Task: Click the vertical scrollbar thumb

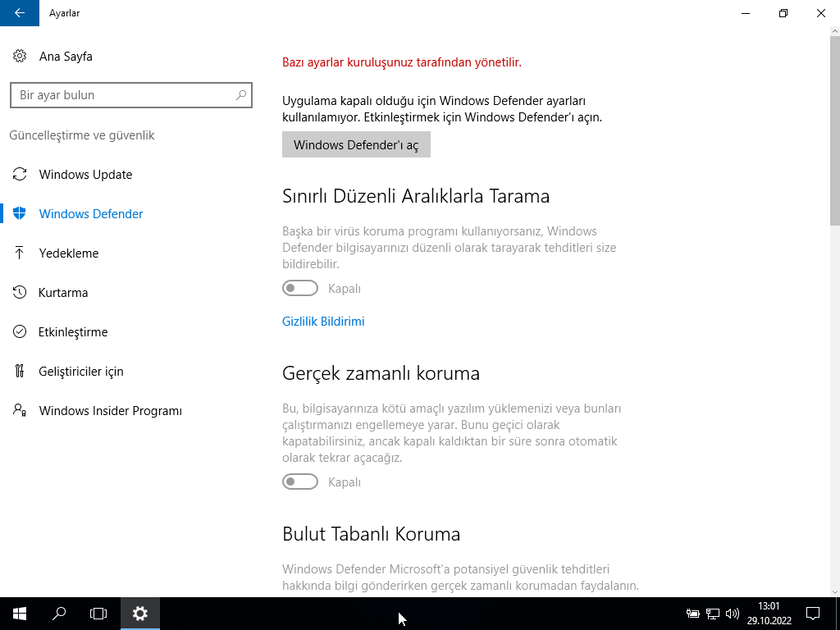Action: [x=834, y=130]
